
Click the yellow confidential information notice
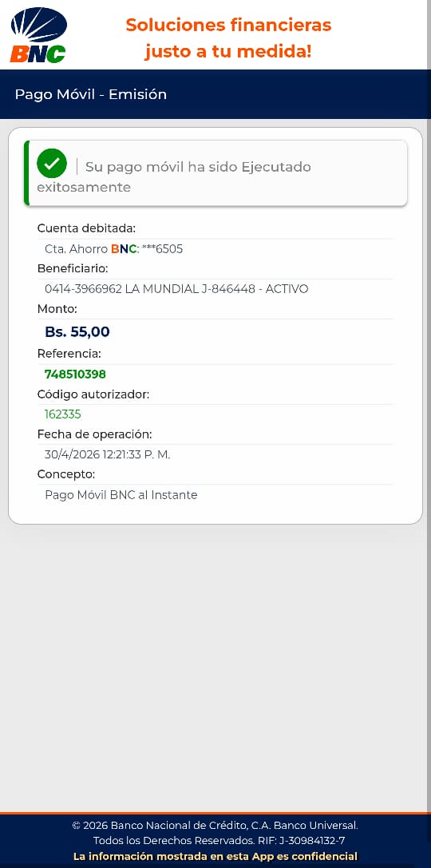pyautogui.click(x=215, y=856)
